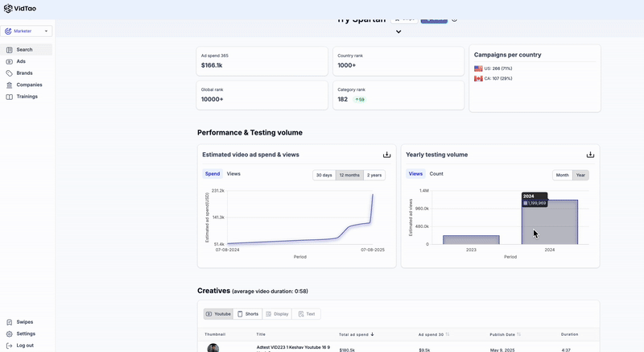Filter creatives by Display

pos(277,314)
